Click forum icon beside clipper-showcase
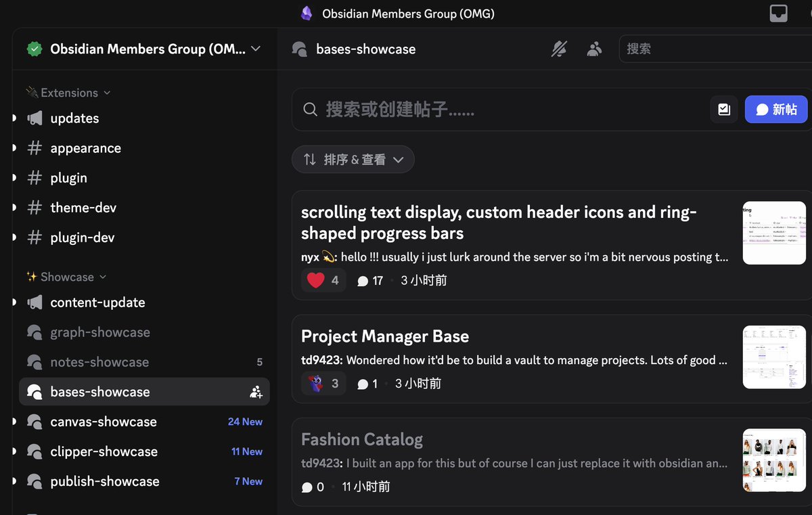Screen dimensions: 812x515 click(x=35, y=451)
